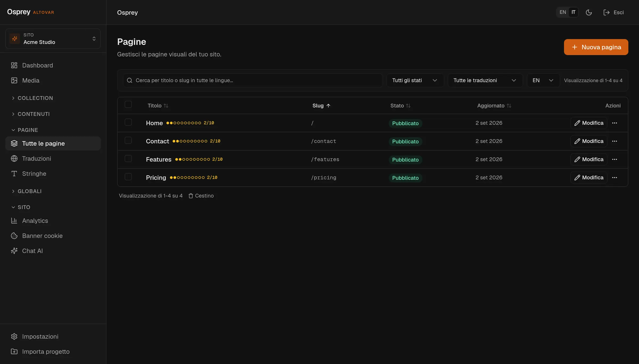Expand the COLLECTION section
Screen dimensions: 639x364
pos(32,98)
